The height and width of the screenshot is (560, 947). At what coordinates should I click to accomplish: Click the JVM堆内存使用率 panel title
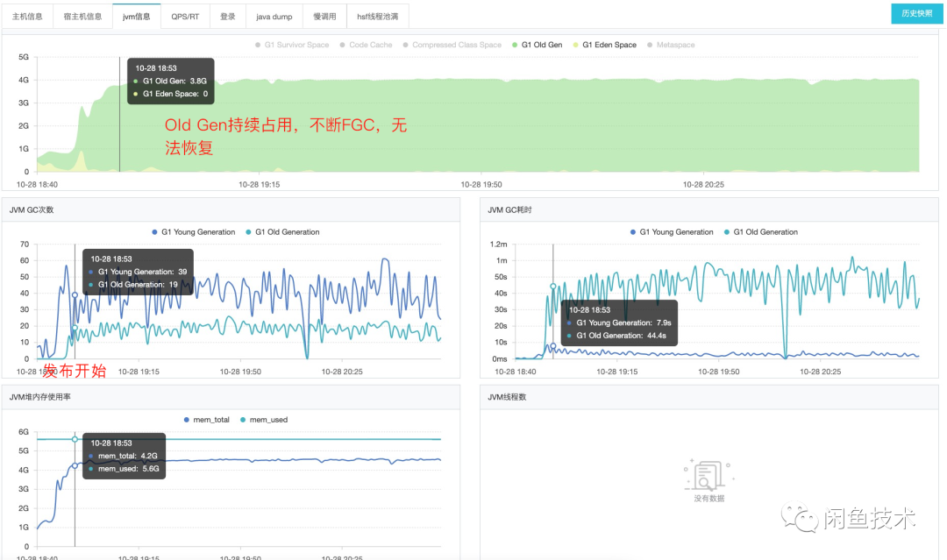39,396
